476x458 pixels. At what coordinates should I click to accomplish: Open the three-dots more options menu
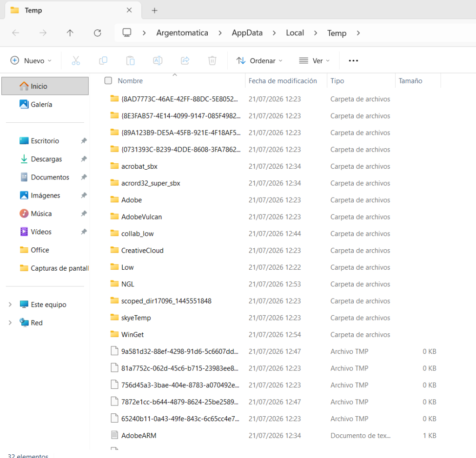tap(353, 61)
